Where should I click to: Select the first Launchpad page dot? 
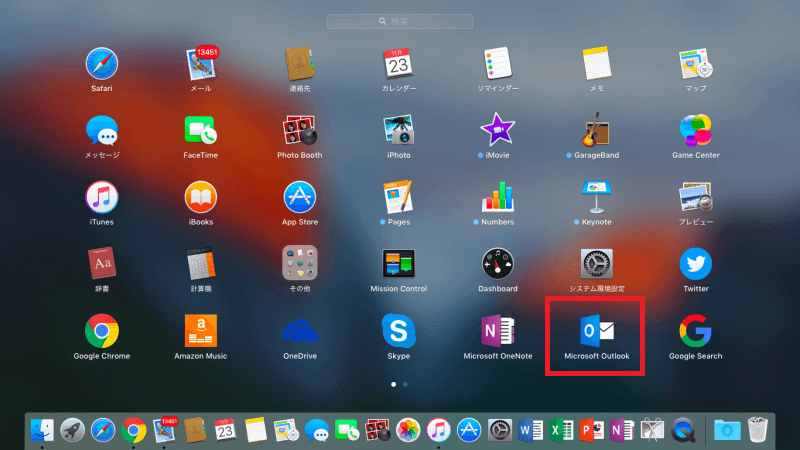pos(393,384)
